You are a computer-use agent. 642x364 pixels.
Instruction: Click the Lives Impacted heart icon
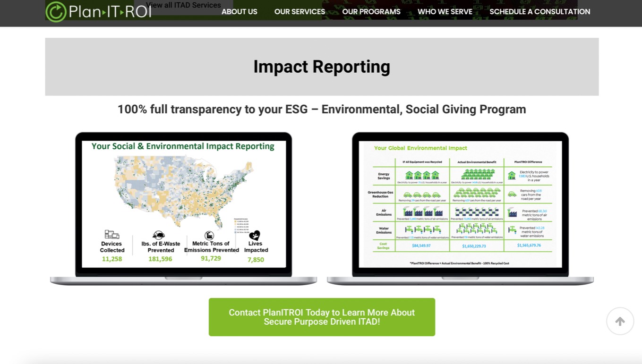tap(255, 235)
